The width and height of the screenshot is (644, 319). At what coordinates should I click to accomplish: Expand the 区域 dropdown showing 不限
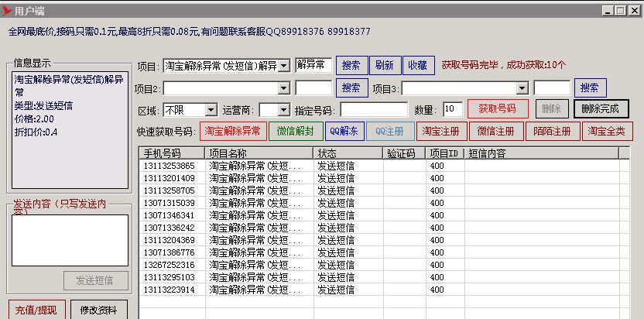(x=211, y=110)
